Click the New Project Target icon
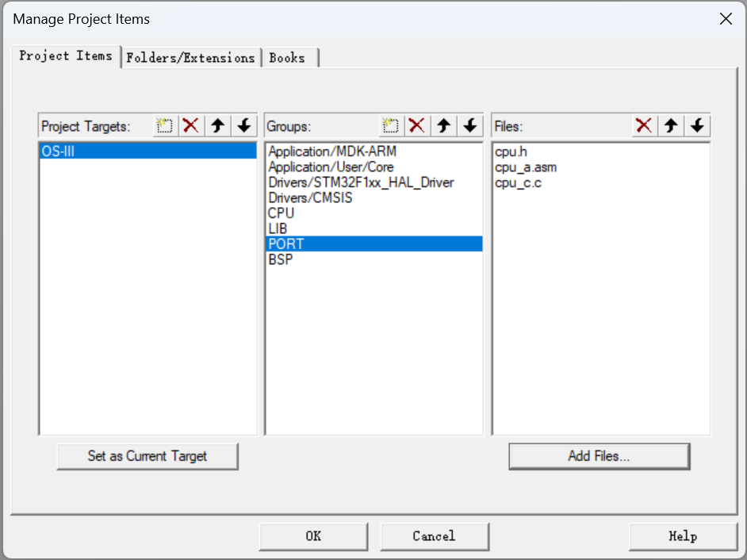Viewport: 747px width, 560px height. pyautogui.click(x=165, y=126)
